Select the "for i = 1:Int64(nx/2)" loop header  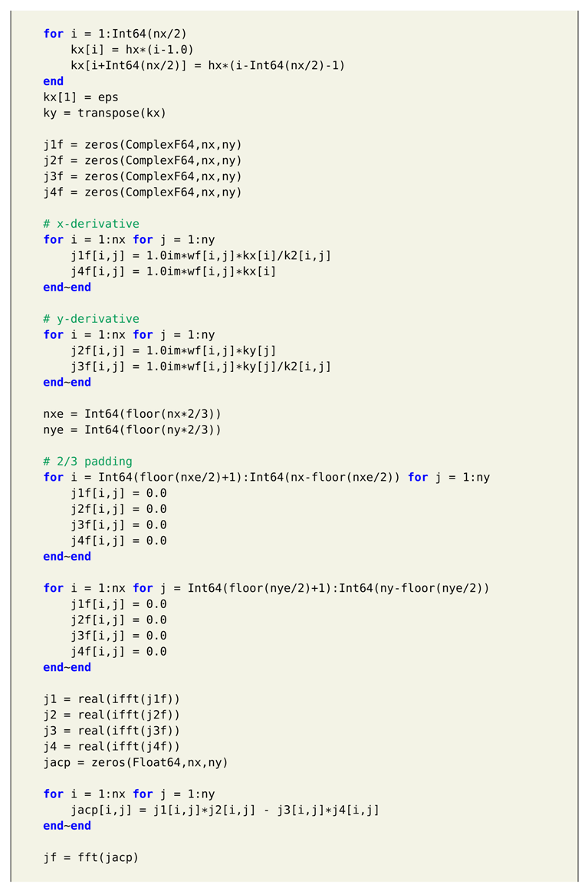coord(115,34)
